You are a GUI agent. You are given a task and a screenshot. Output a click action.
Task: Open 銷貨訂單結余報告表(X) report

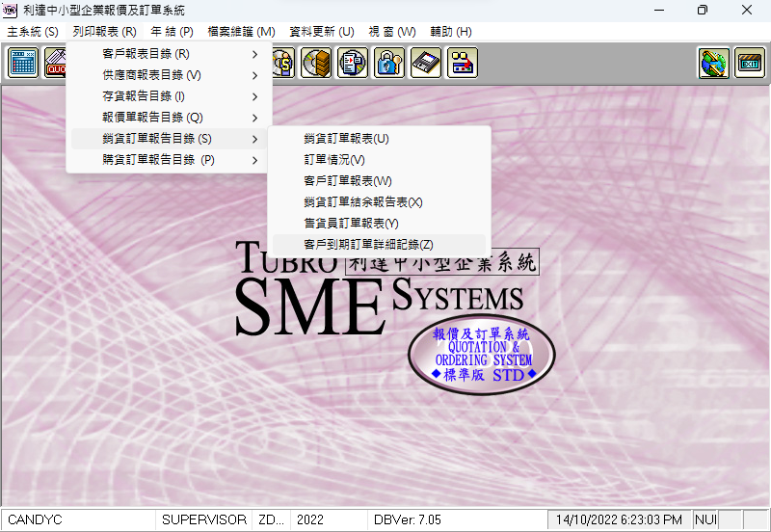(379, 202)
